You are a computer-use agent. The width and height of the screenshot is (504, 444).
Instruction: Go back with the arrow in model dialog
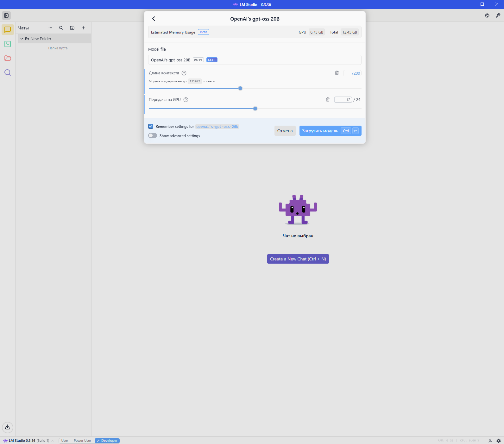tap(154, 19)
